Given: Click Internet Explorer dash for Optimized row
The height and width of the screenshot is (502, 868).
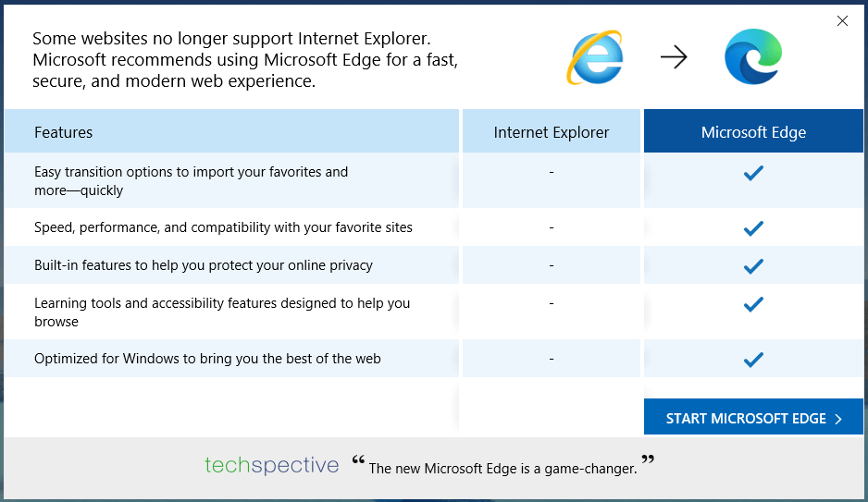Looking at the screenshot, I should 552,359.
